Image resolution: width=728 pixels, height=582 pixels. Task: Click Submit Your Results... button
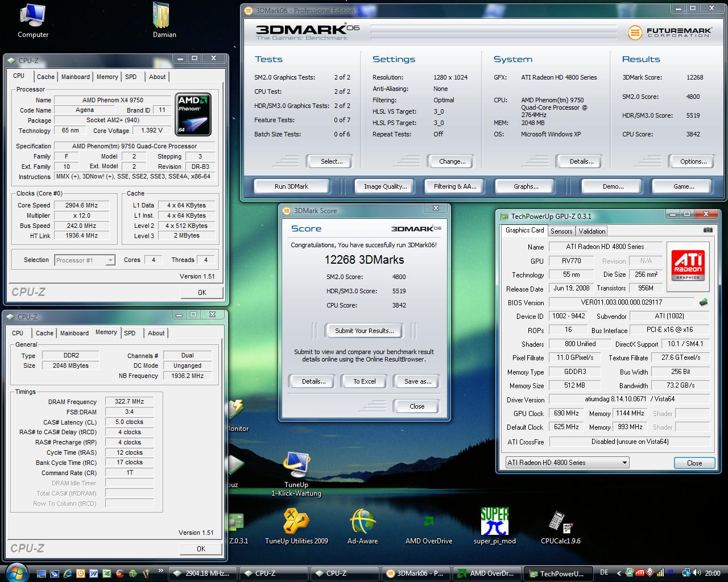click(x=364, y=330)
